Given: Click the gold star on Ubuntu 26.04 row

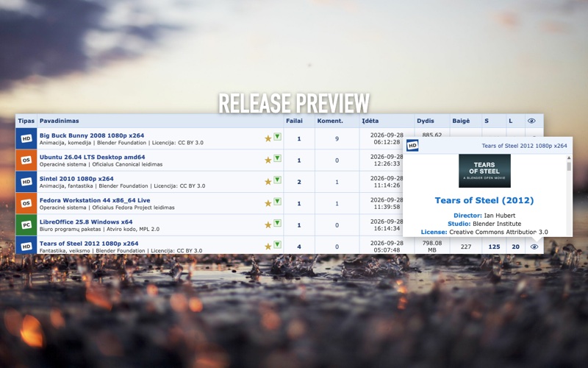Looking at the screenshot, I should pos(268,160).
